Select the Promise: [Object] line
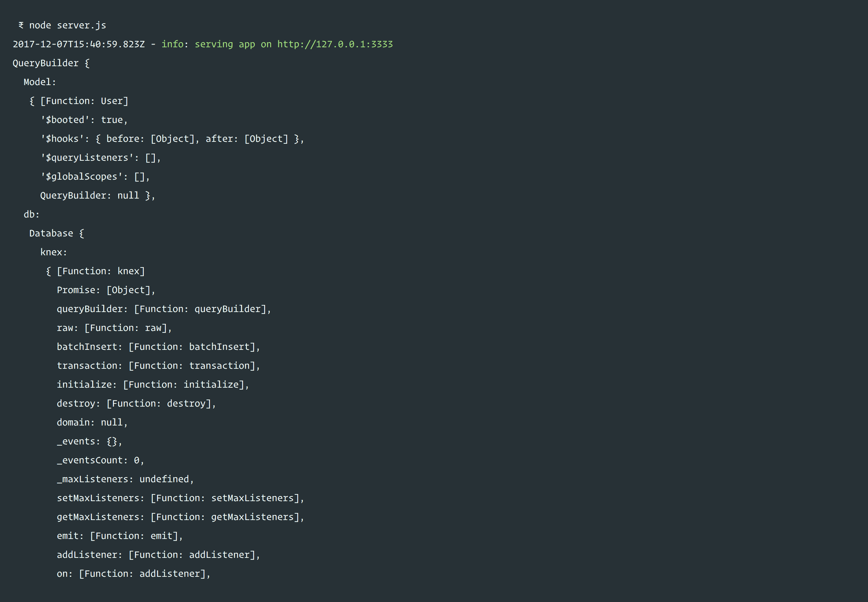The image size is (868, 602). [105, 290]
